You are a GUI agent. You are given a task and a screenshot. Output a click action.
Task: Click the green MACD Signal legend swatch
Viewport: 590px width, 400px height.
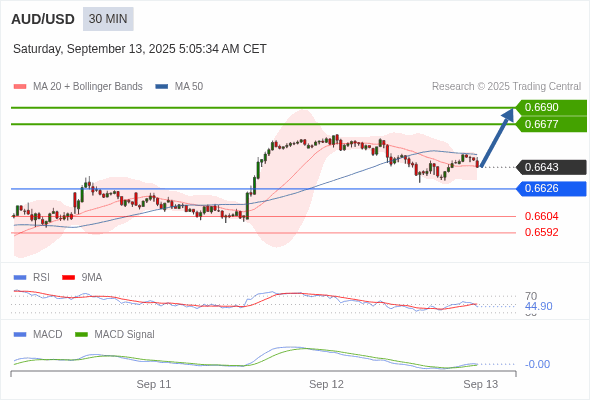coord(81,334)
